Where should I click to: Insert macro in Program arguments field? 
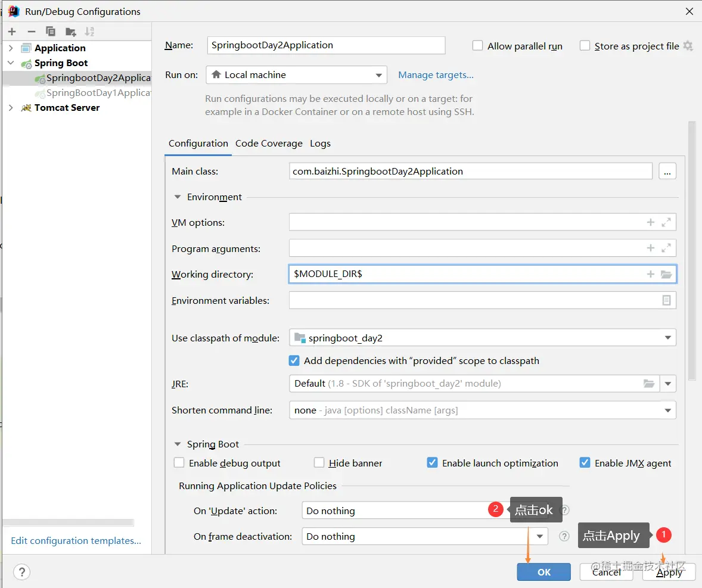[x=651, y=248]
